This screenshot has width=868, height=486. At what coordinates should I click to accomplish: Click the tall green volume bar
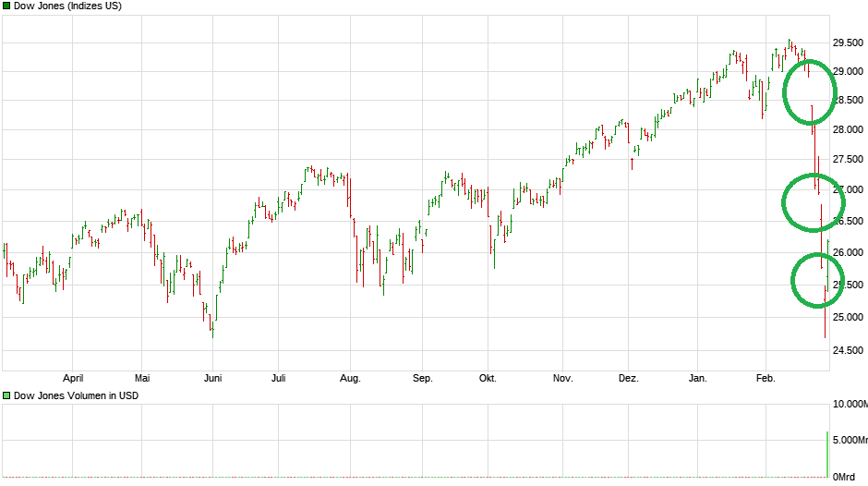coord(826,454)
